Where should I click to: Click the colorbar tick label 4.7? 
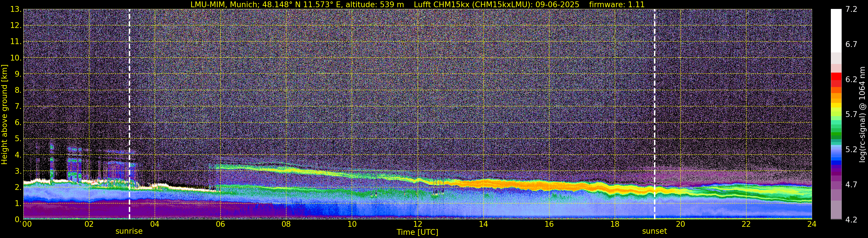(851, 185)
